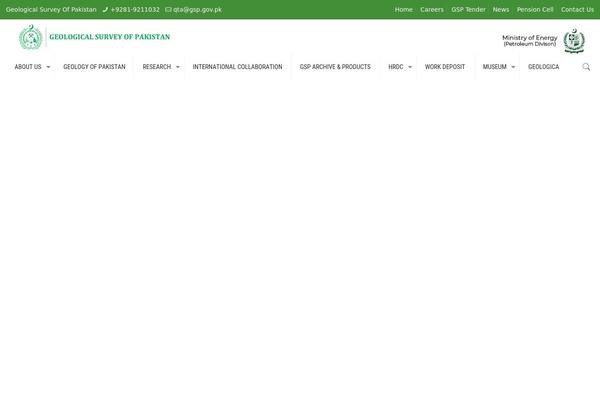Open the search magnifier icon
This screenshot has width=600, height=400.
pyautogui.click(x=586, y=67)
